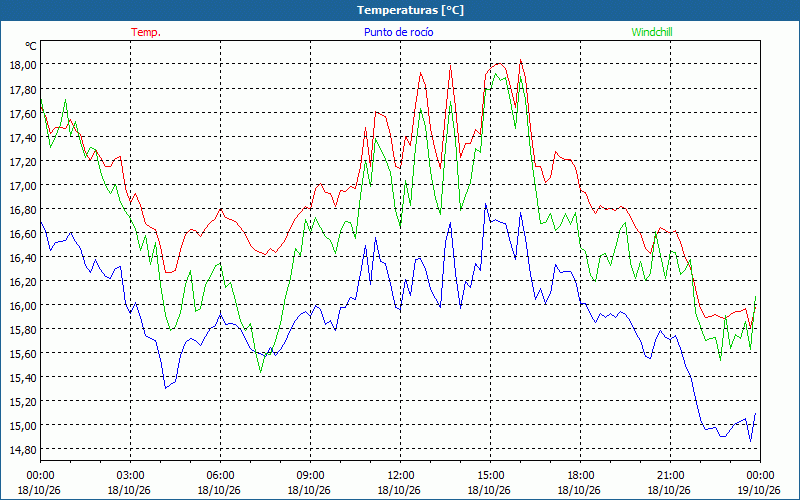Click the 16,80 y-axis value
Screen dimensions: 800x500
point(23,209)
